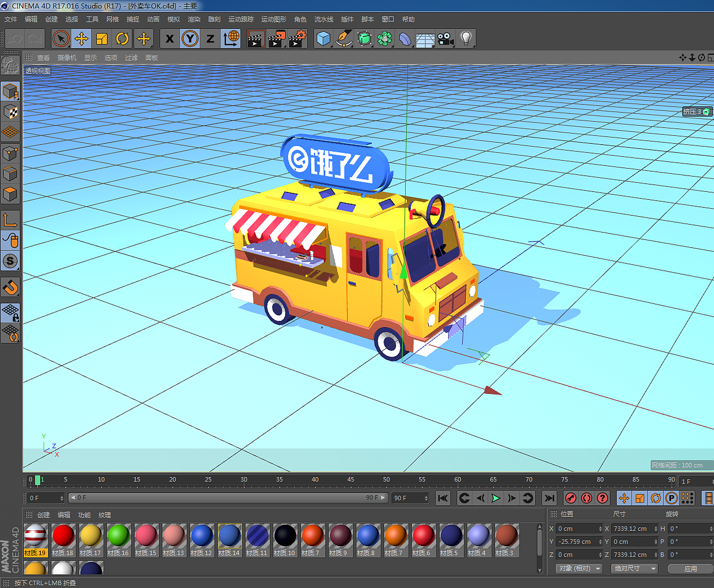The image size is (714, 588).
Task: Open the 运动图形 menu
Action: click(274, 19)
